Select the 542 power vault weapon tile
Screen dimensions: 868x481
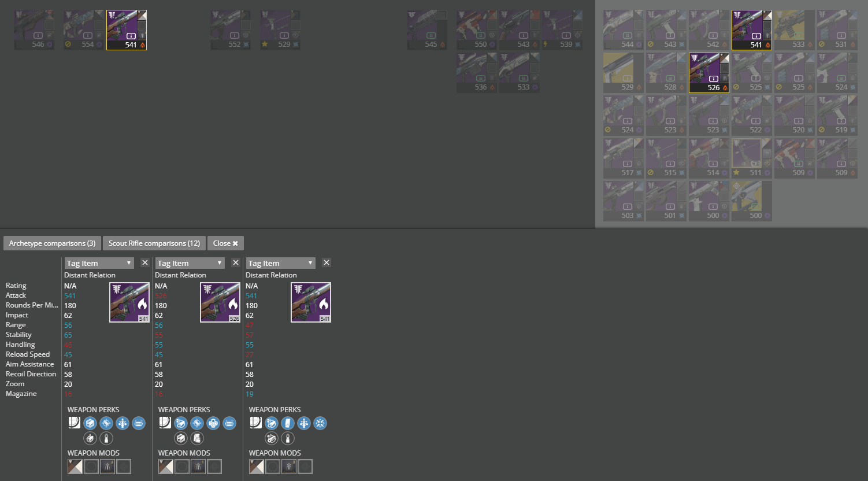[709, 30]
